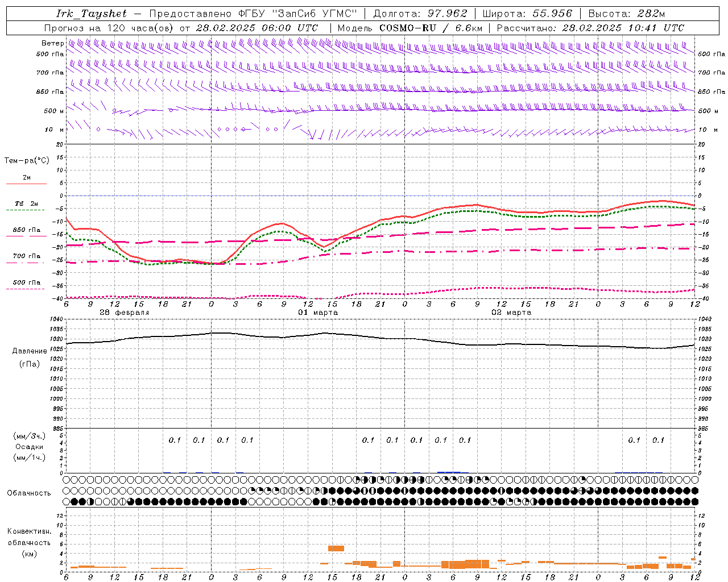
Task: Click the Конвективн. panel label
Action: 29,531
